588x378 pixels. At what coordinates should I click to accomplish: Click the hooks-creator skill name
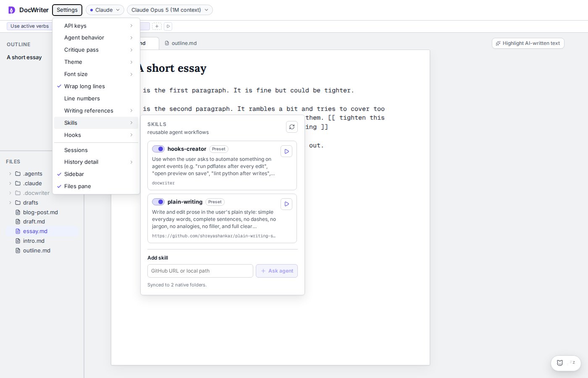187,149
